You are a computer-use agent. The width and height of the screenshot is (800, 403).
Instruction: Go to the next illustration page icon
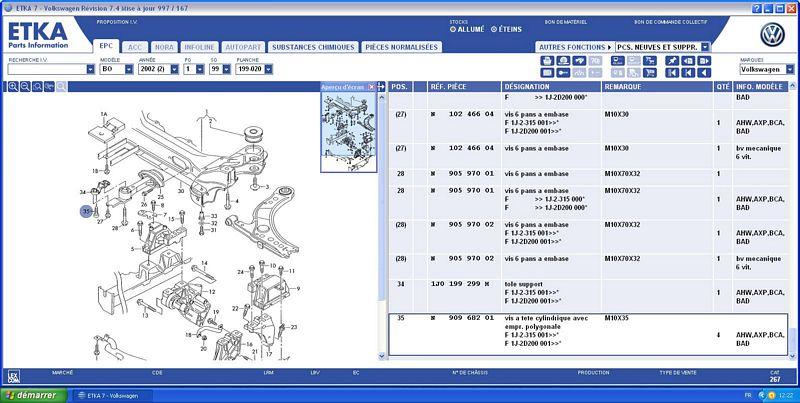(x=704, y=61)
